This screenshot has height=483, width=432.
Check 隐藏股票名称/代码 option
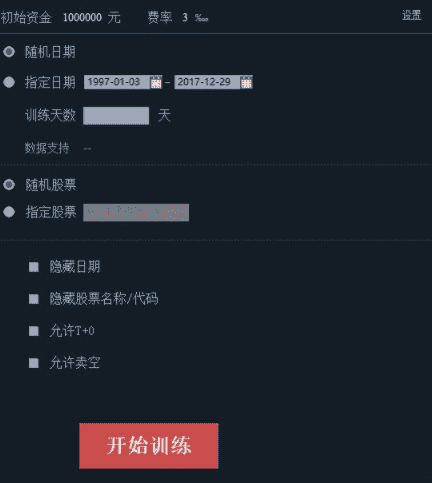click(x=34, y=299)
